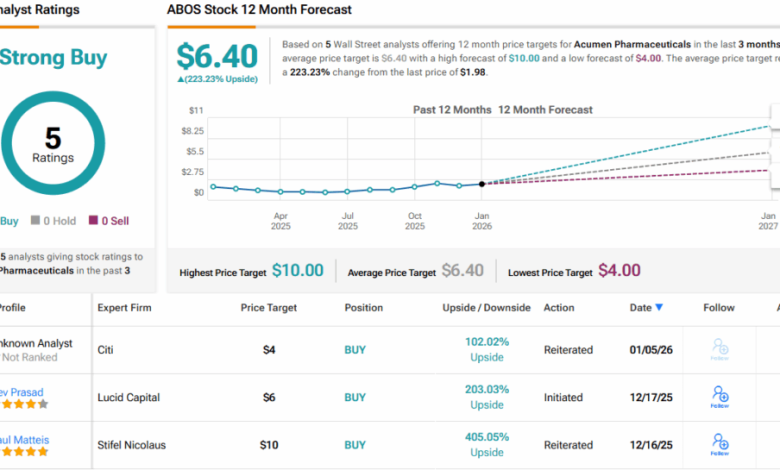This screenshot has width=780, height=470.
Task: Click the star rating under Matteis
Action: coord(24,451)
